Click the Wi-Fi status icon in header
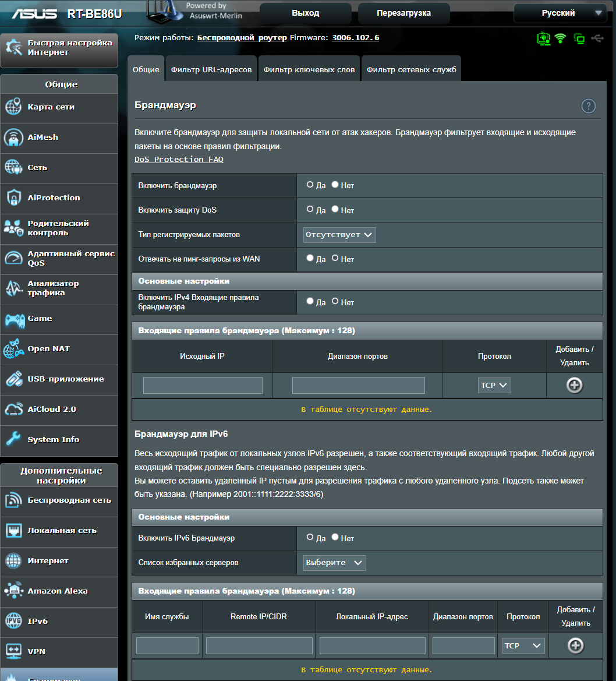The image size is (616, 681). click(561, 38)
